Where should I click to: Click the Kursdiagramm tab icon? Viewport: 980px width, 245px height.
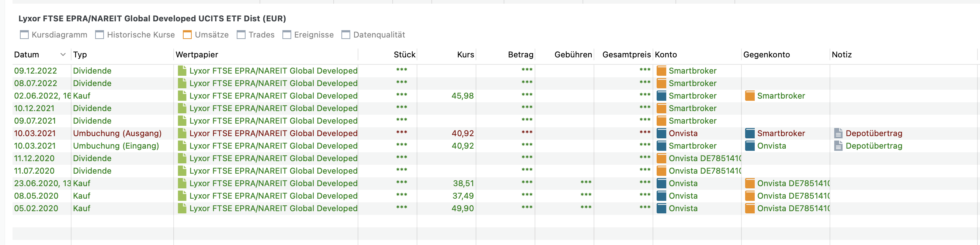pos(24,35)
